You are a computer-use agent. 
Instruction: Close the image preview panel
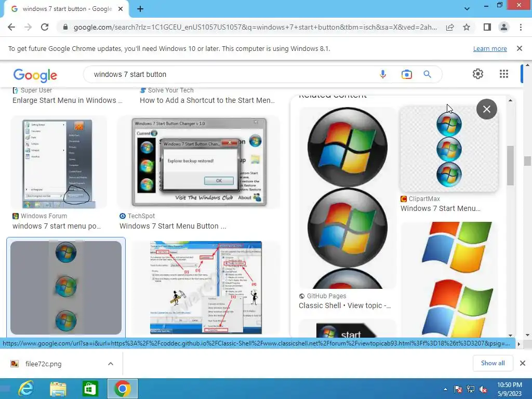486,109
